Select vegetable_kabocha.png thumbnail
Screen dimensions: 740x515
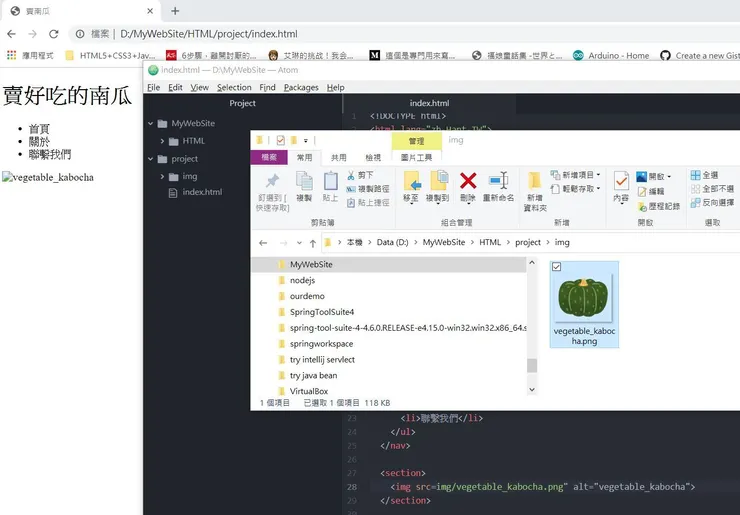(x=584, y=304)
